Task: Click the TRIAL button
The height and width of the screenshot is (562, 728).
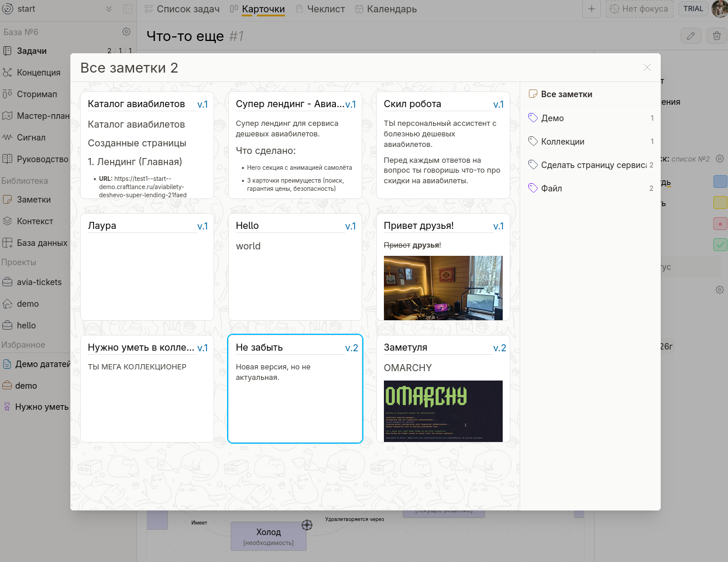Action: click(693, 9)
